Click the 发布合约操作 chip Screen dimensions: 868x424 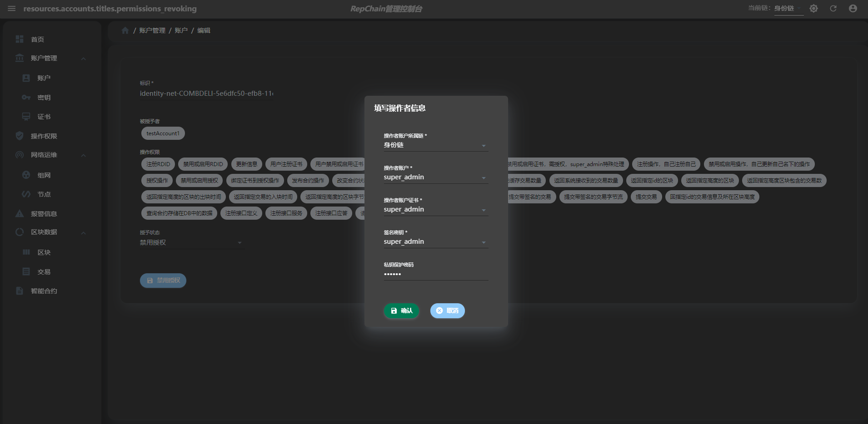point(308,181)
